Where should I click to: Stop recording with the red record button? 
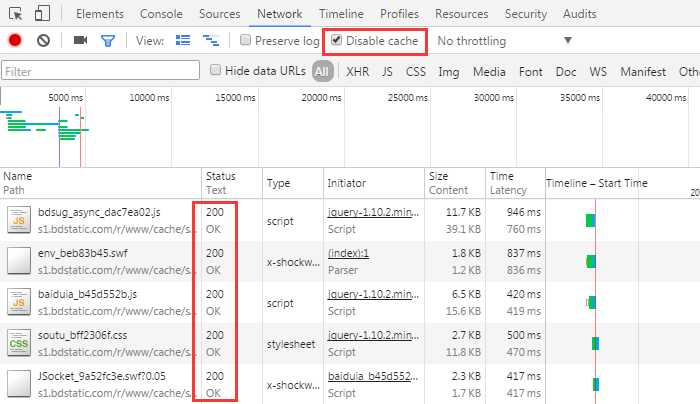15,41
